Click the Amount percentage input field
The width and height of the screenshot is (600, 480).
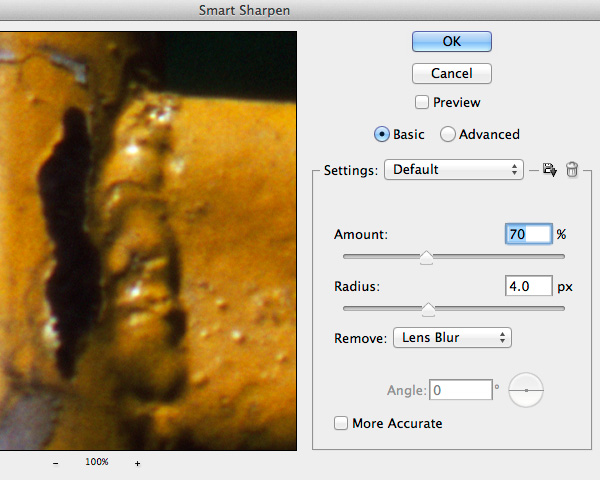[528, 234]
